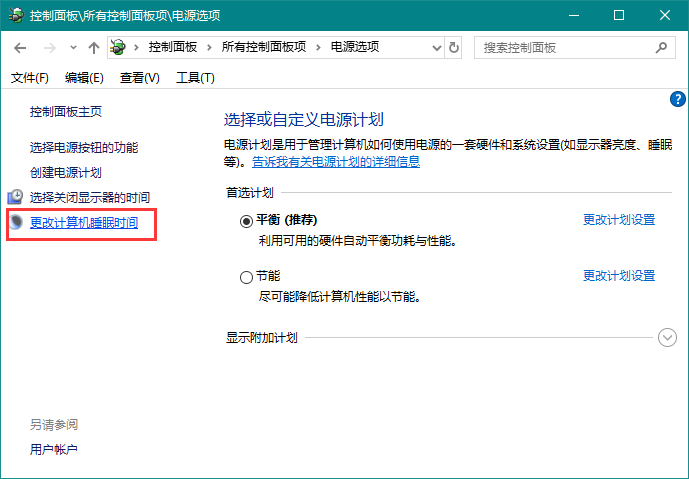
Task: Select the 节能 power plan
Action: coord(246,277)
